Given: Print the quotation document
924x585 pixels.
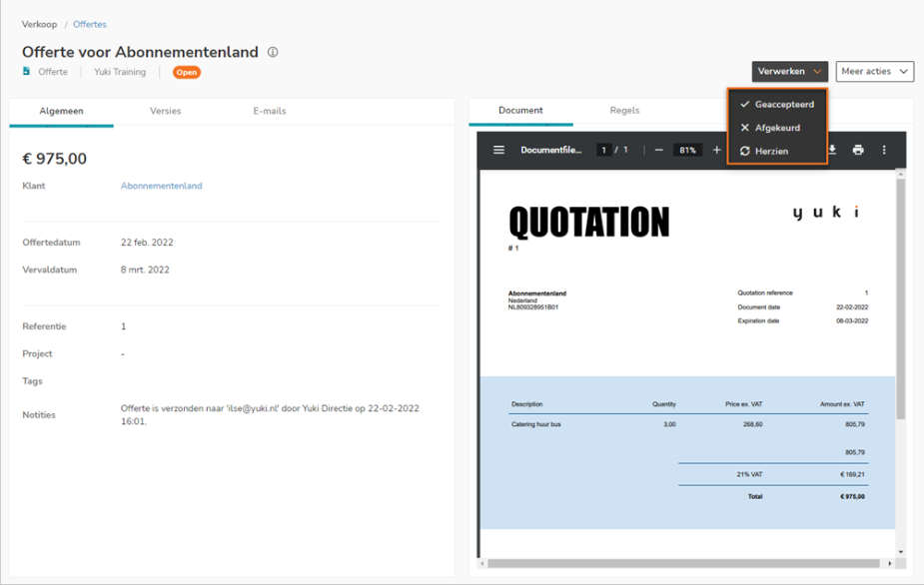Looking at the screenshot, I should coord(858,150).
